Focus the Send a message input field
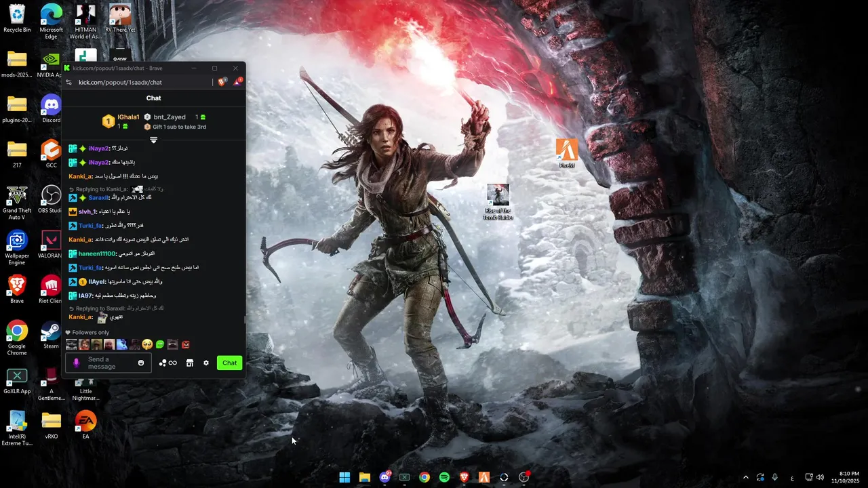This screenshot has height=488, width=868. [x=108, y=363]
